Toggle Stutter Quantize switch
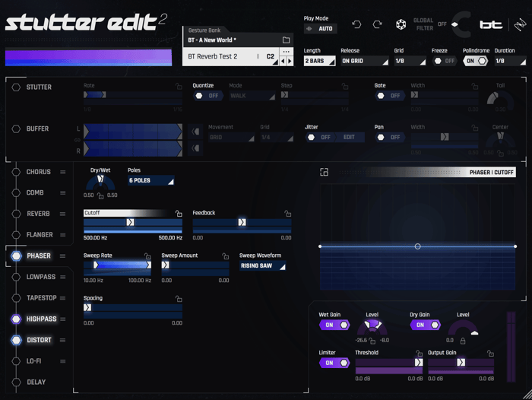 [208, 96]
